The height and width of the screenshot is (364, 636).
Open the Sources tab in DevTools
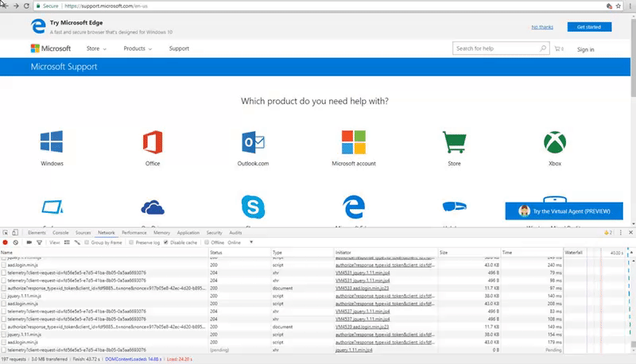(x=83, y=233)
